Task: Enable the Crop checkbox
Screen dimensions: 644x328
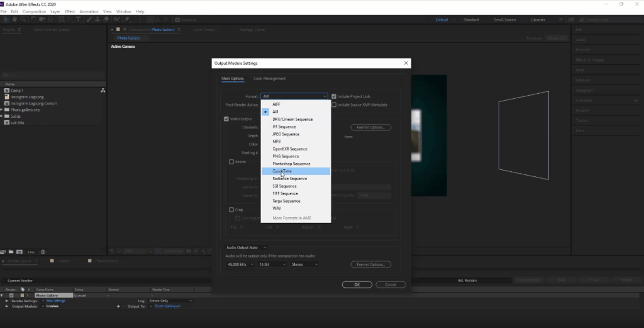Action: (x=231, y=210)
